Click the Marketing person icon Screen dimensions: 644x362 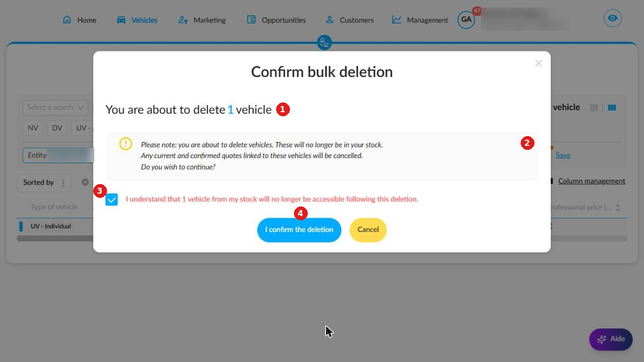[x=183, y=20]
